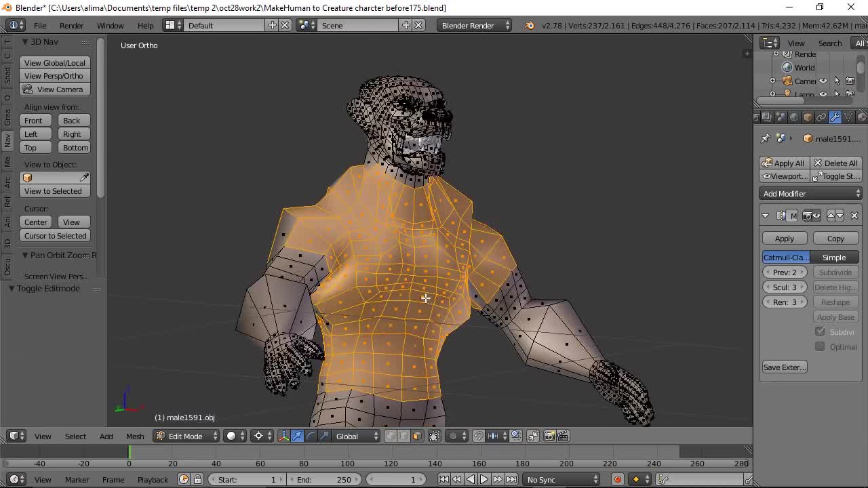Open the timeline Playback menu
The image size is (868, 488).
pos(153,479)
